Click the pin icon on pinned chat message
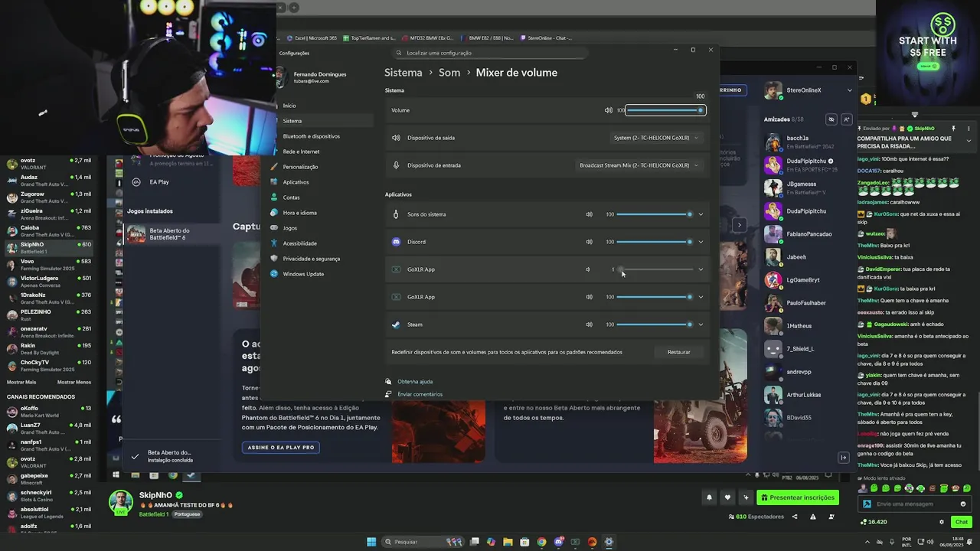 click(x=954, y=129)
